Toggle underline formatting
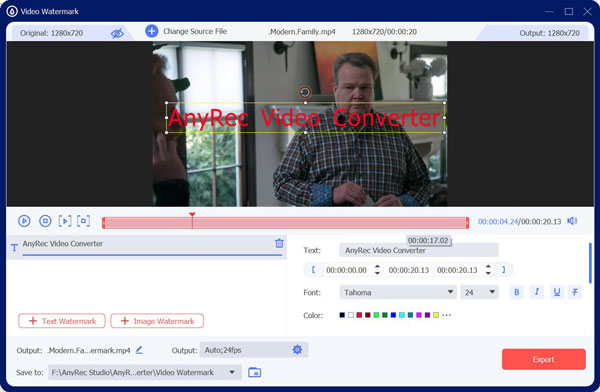Viewport: 600px width, 392px height. pos(557,292)
